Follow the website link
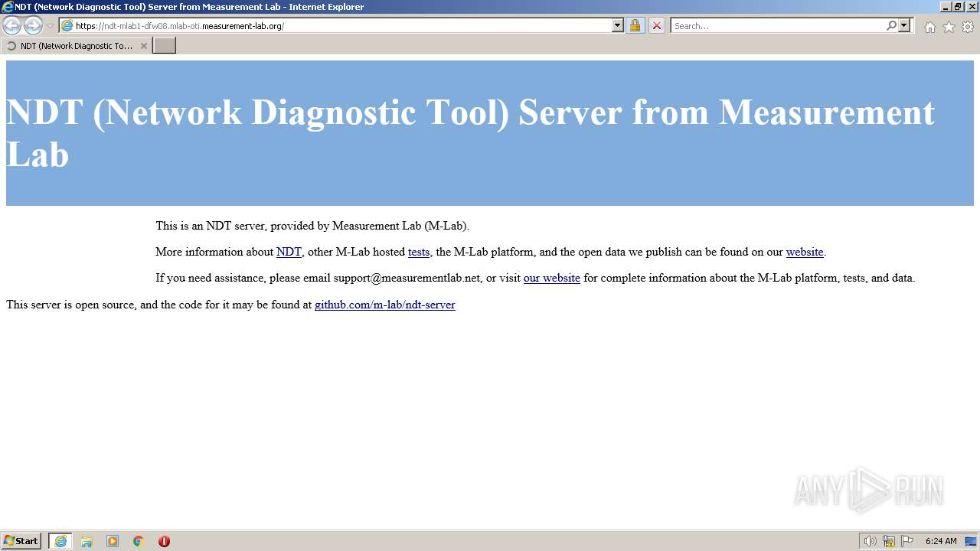Image resolution: width=980 pixels, height=551 pixels. pos(805,252)
